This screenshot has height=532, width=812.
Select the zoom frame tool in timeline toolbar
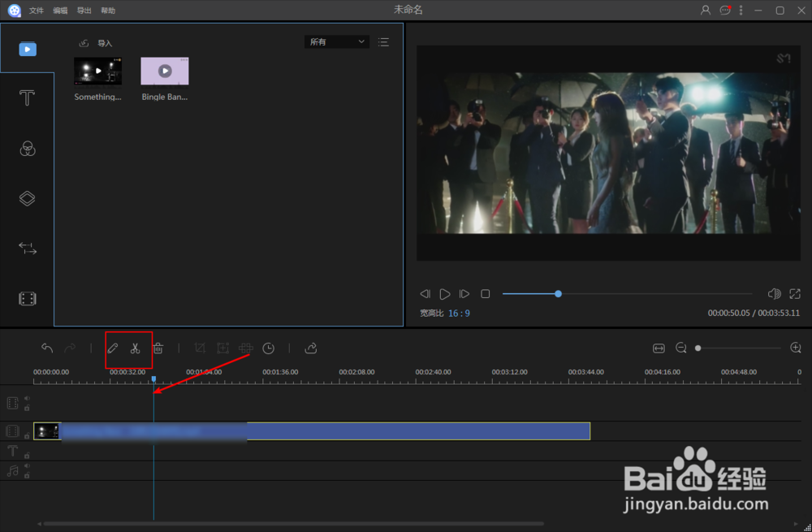click(x=222, y=348)
